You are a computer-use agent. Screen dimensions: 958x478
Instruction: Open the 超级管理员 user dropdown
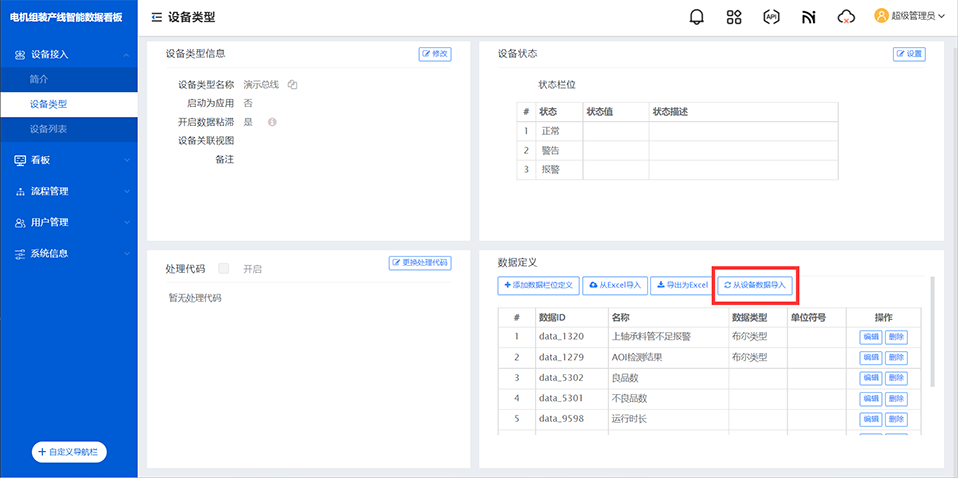pos(909,16)
